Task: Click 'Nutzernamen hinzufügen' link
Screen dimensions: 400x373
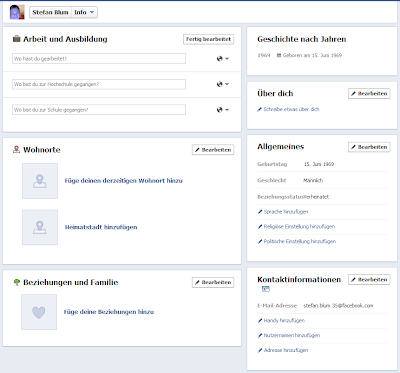Action: tap(292, 335)
